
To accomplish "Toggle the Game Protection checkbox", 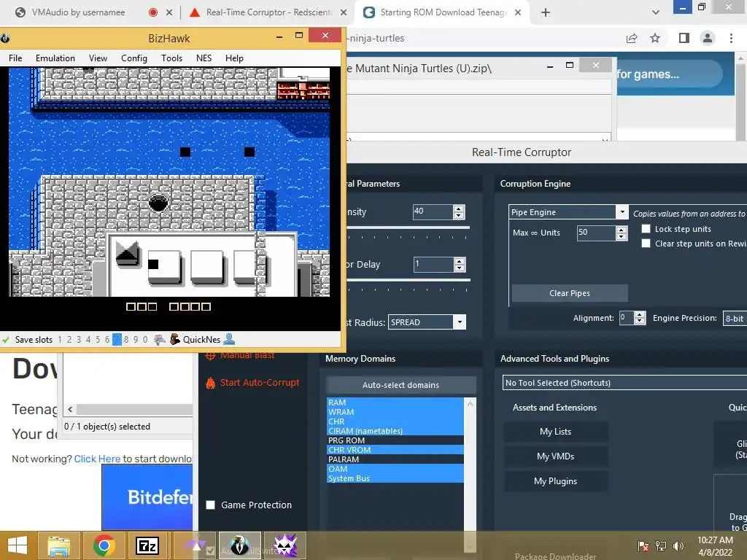I will pyautogui.click(x=210, y=505).
